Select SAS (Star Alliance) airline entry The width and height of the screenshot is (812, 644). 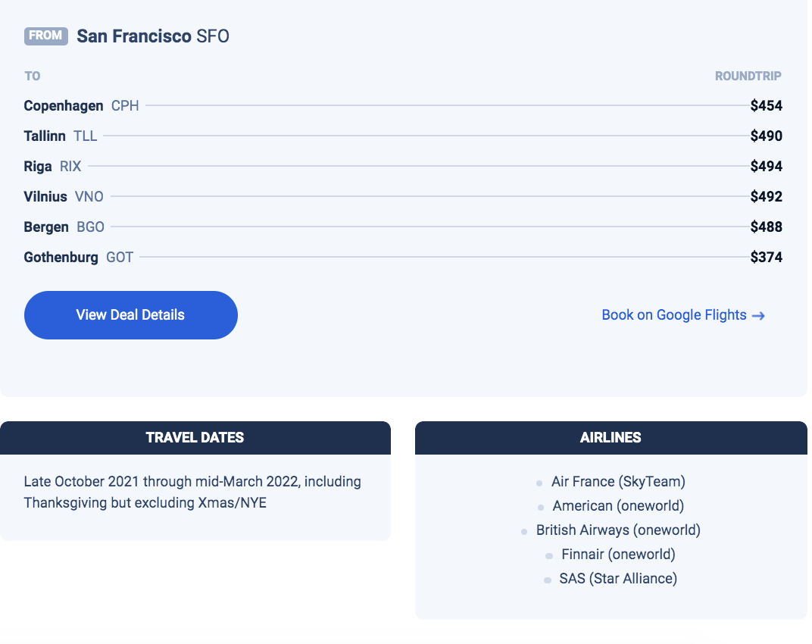[x=618, y=579]
